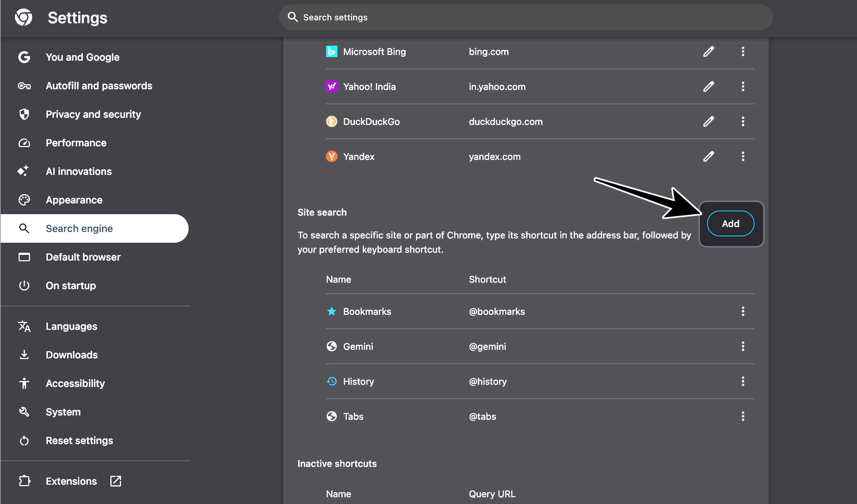Edit the Yandex search engine entry
This screenshot has height=504, width=857.
tap(708, 156)
